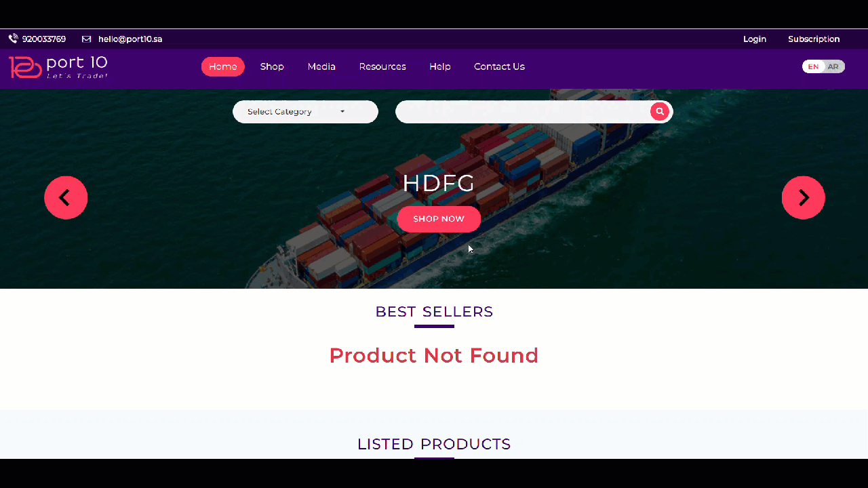Open the Home menu item
The image size is (868, 488).
click(x=223, y=66)
